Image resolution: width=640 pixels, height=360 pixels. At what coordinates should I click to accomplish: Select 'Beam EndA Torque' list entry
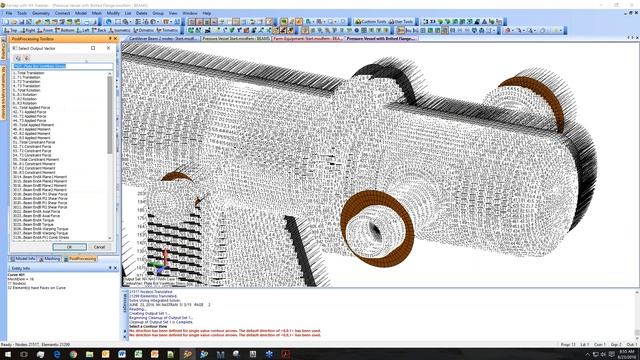(33, 220)
